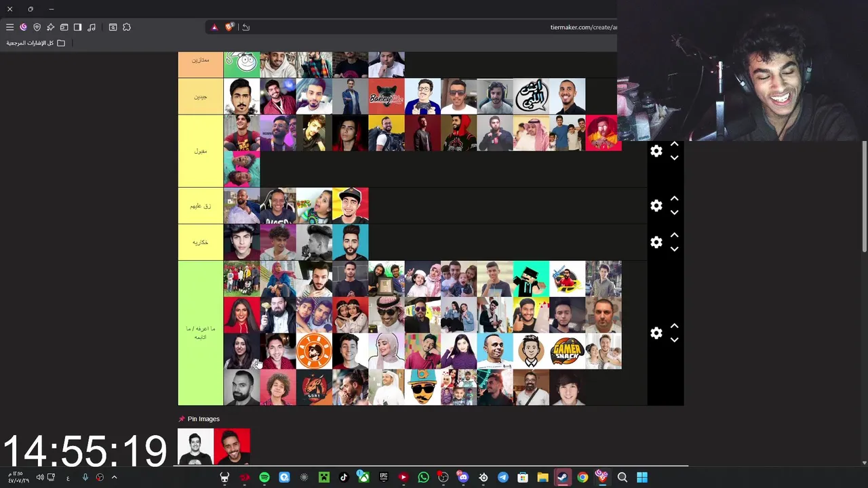The height and width of the screenshot is (488, 868).
Task: Click the scrollbar down arrow at bottom right
Action: pos(864,463)
